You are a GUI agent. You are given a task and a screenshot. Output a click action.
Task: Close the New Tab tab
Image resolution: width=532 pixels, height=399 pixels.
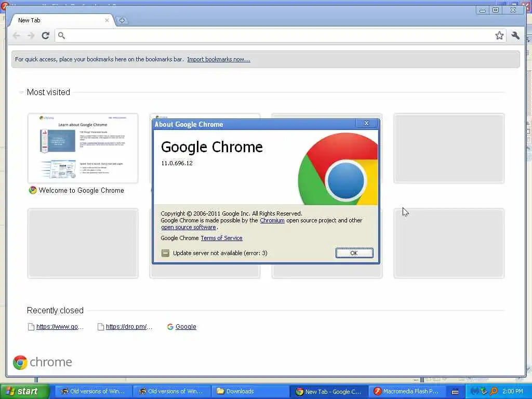point(107,20)
